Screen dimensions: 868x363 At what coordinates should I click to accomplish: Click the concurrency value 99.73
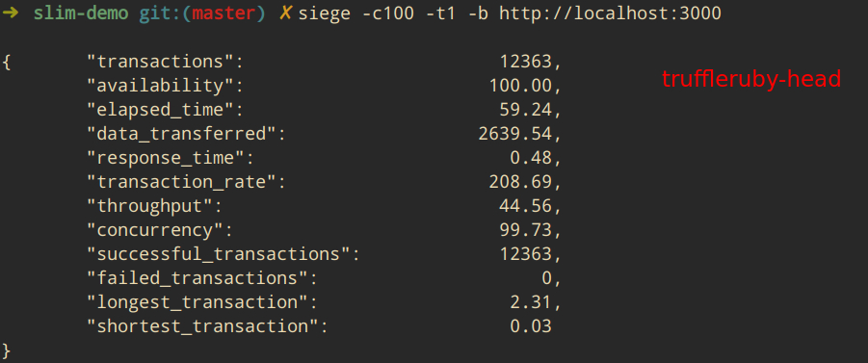click(x=526, y=230)
